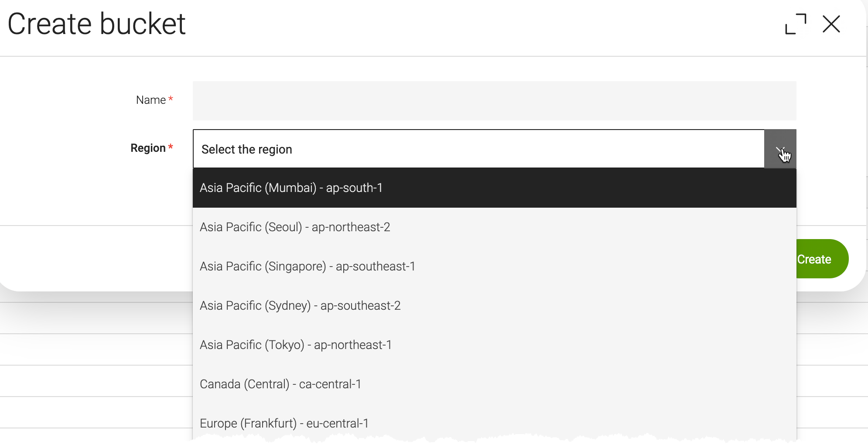Select Europe (Frankfurt) eu-central-1
Screen dimensions: 868x445
pos(284,423)
